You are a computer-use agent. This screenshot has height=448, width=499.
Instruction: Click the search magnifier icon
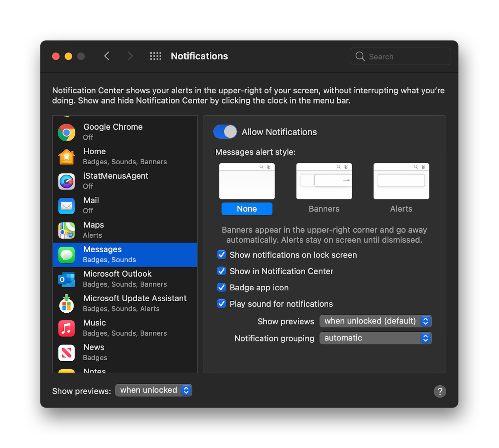point(360,56)
